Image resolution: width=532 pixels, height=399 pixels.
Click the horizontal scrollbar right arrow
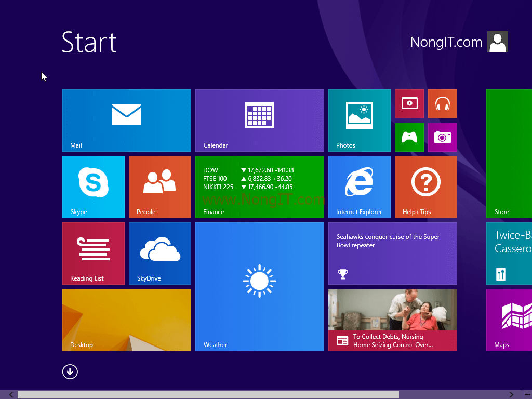pyautogui.click(x=511, y=395)
